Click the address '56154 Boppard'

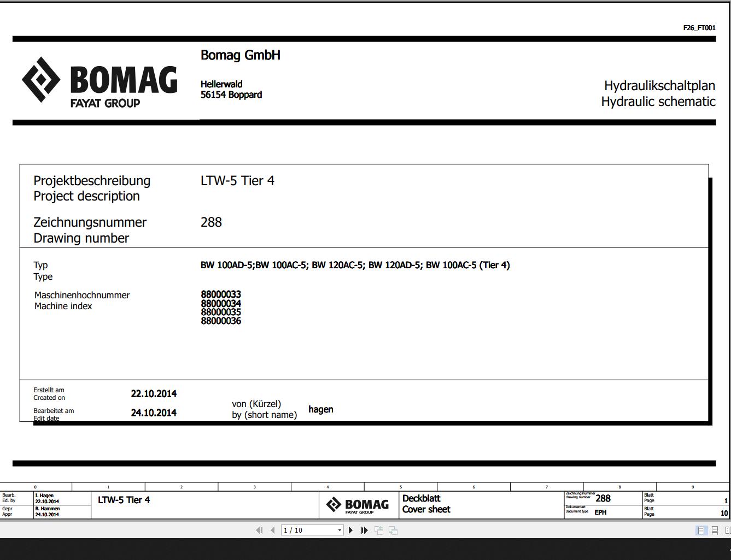(x=231, y=95)
